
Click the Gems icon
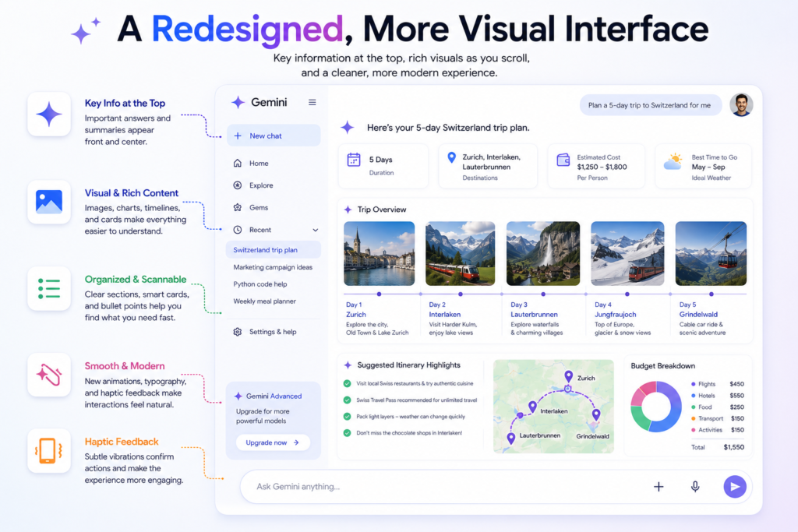pyautogui.click(x=238, y=207)
